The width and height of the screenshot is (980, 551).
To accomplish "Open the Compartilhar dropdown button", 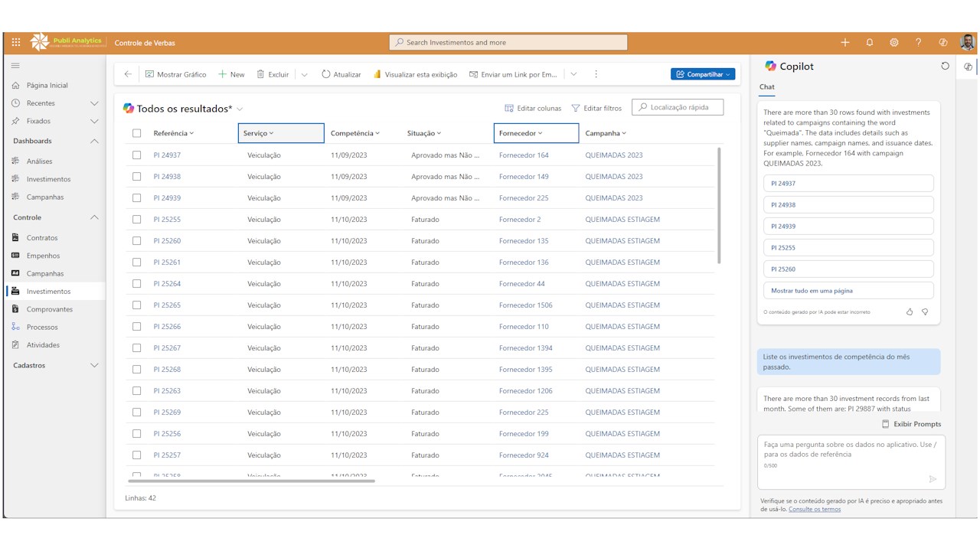I will click(703, 74).
